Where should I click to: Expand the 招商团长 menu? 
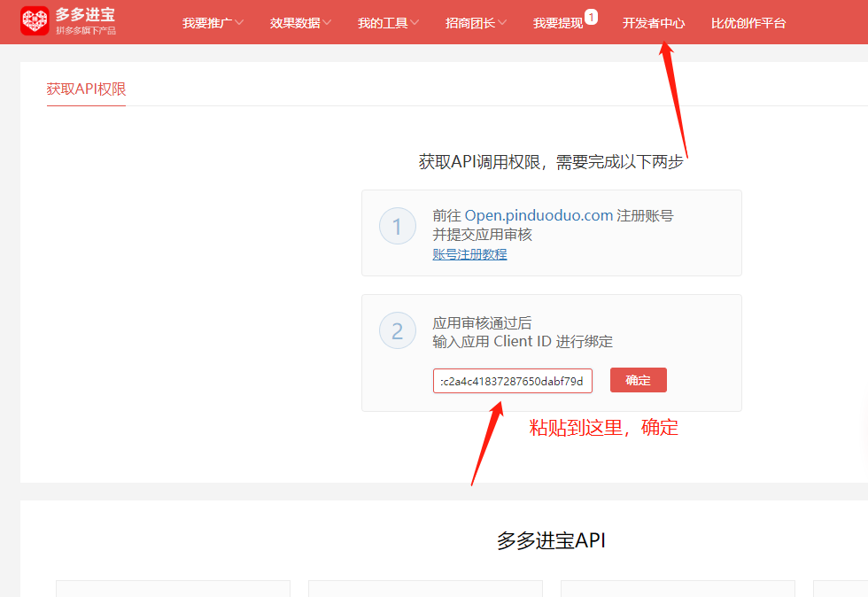476,23
